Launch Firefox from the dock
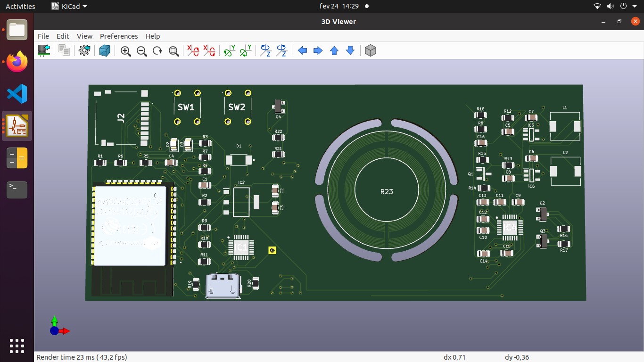Screen dimensions: 644x362 [17, 62]
